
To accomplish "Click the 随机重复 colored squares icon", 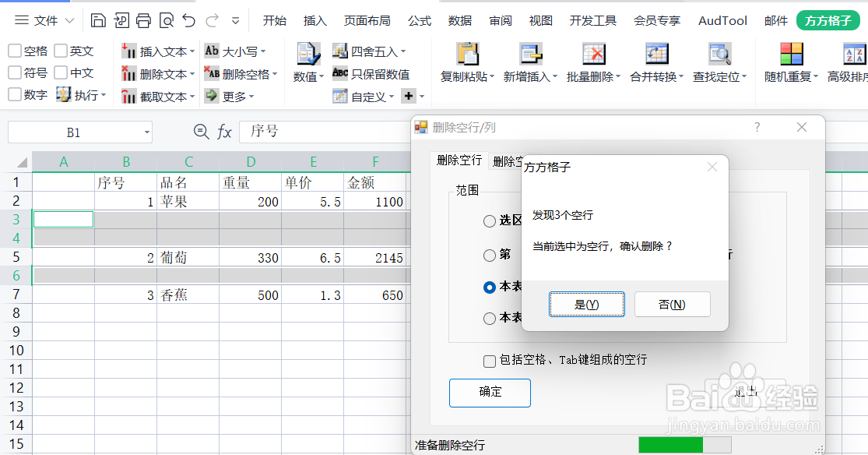I will (792, 54).
